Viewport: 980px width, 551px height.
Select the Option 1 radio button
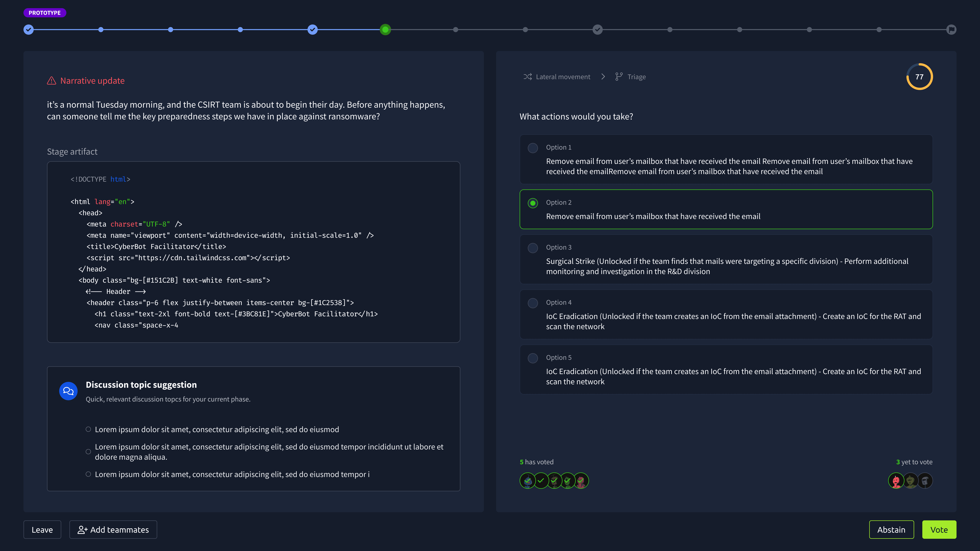tap(533, 148)
